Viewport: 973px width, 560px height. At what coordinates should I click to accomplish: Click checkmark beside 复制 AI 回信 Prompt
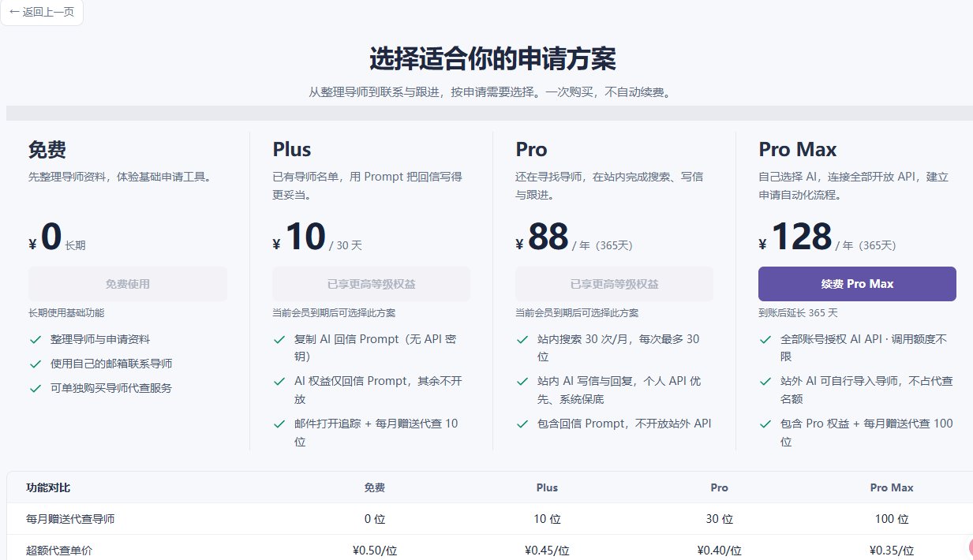(x=279, y=340)
